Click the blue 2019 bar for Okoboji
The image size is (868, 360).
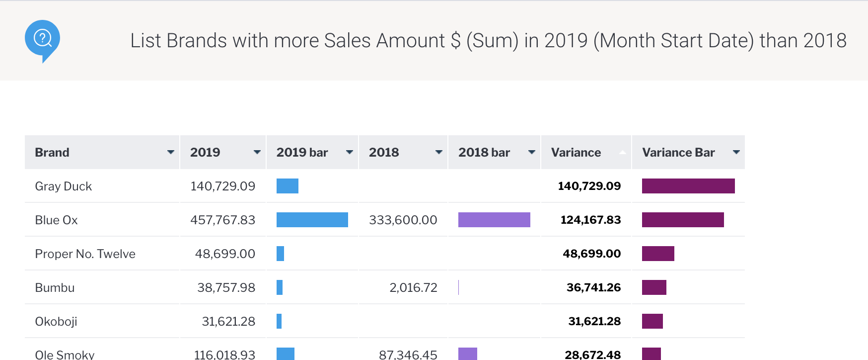(279, 321)
